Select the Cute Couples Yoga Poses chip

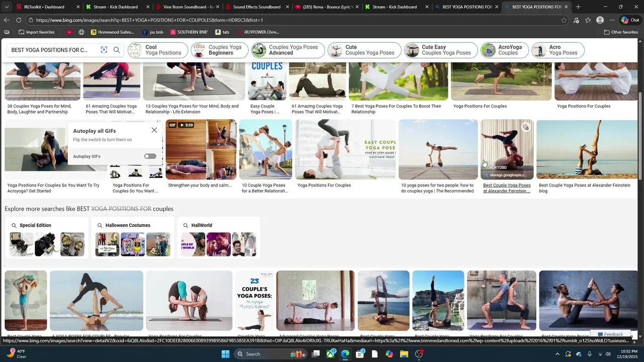pyautogui.click(x=365, y=50)
